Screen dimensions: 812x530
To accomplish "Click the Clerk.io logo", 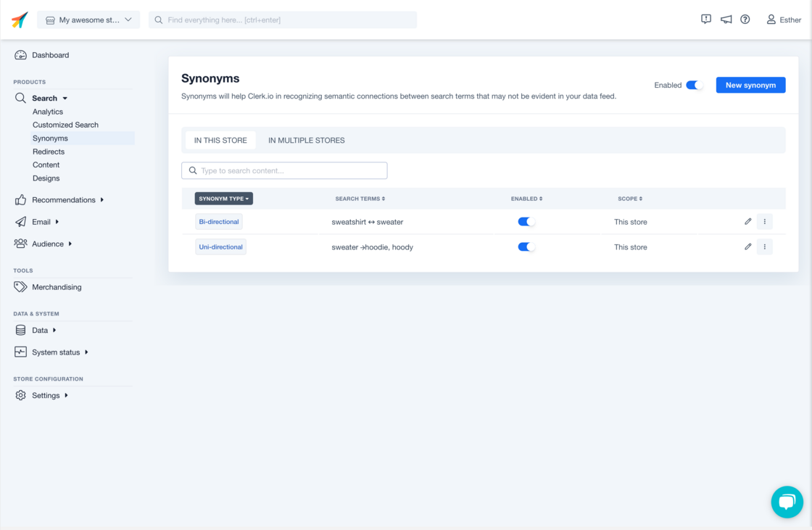I will (20, 20).
